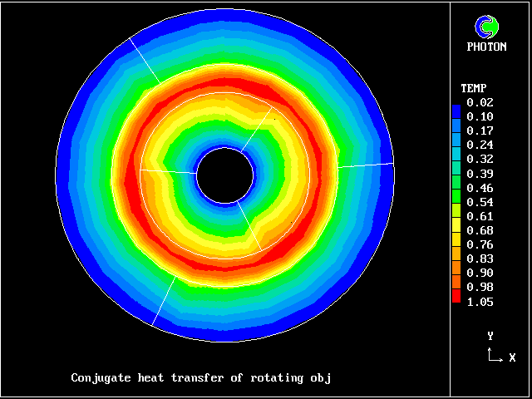The height and width of the screenshot is (399, 532).
Task: Select the TEMP legend title
Action: click(474, 88)
